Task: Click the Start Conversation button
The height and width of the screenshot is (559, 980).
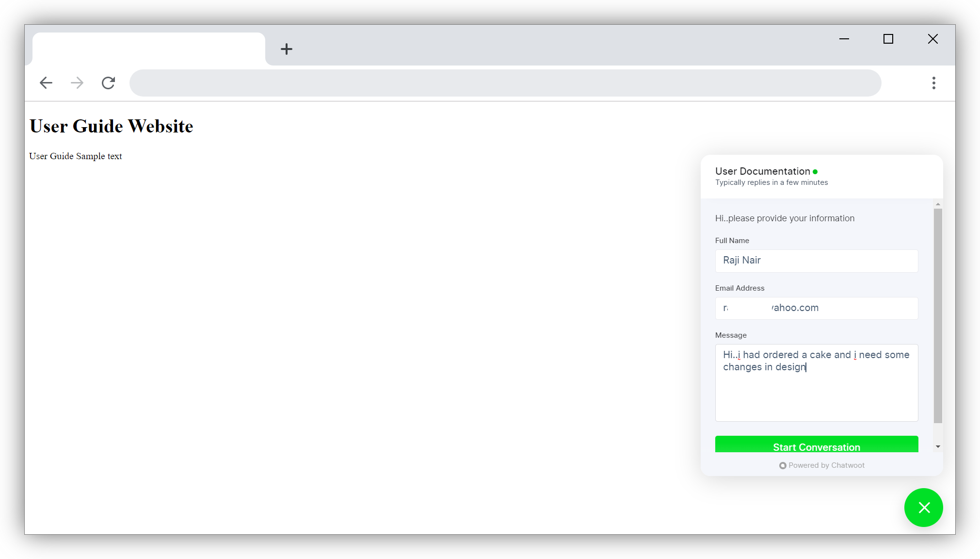Action: coord(817,446)
